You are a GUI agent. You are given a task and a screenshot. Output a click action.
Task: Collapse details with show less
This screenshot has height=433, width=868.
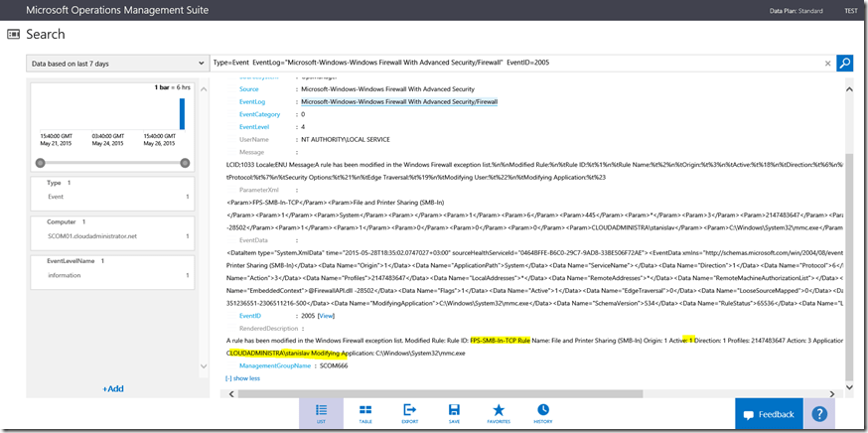point(243,378)
